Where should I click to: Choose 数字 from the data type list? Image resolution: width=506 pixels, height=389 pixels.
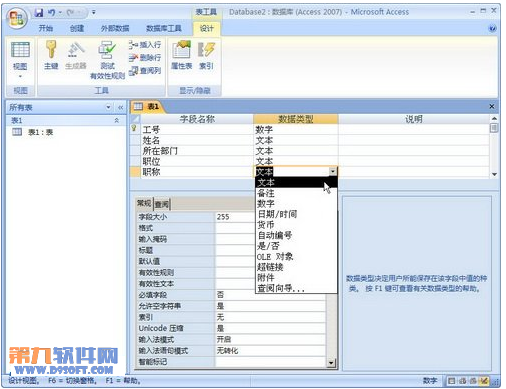(296, 204)
